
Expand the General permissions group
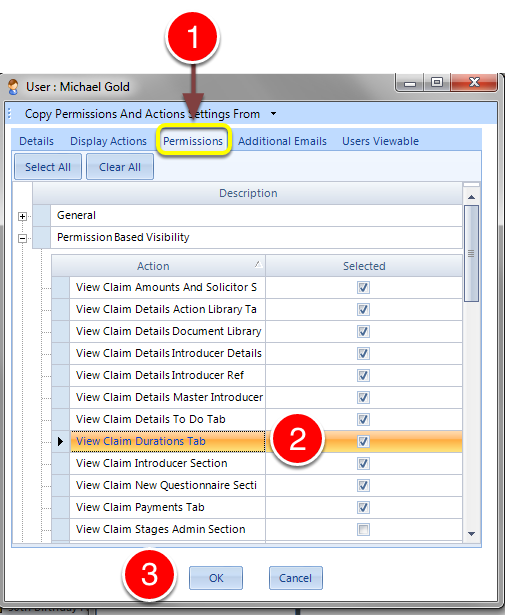click(x=22, y=216)
